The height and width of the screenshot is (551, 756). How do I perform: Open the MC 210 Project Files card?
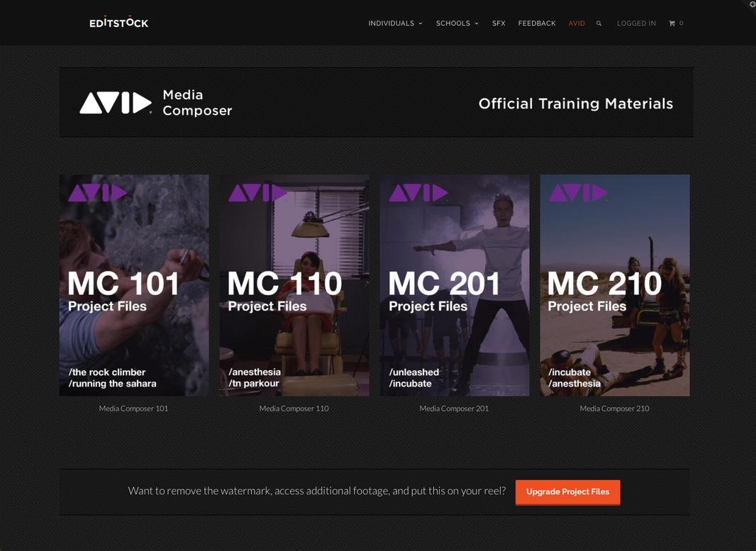tap(615, 285)
